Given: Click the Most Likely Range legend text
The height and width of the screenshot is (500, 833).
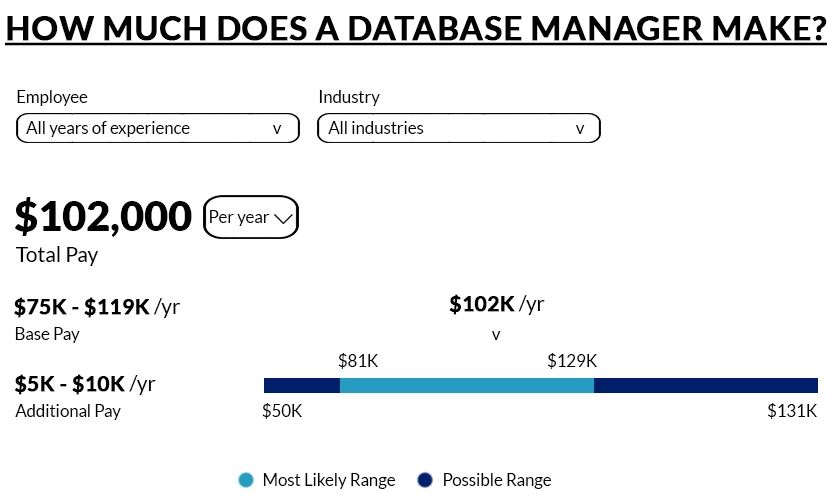Looking at the screenshot, I should click(x=329, y=480).
